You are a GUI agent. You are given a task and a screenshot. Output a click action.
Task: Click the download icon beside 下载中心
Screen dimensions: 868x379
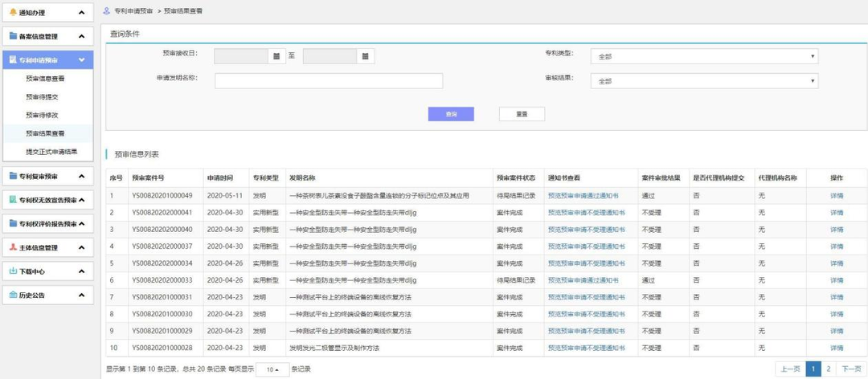(13, 271)
